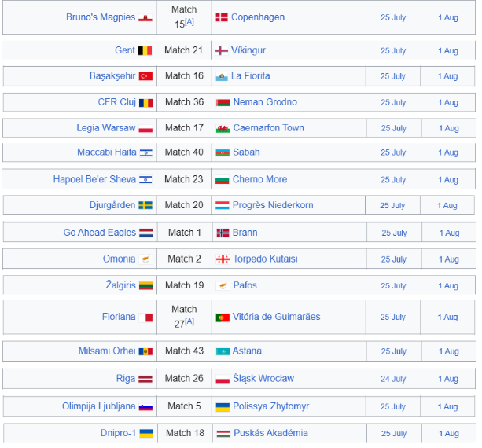The image size is (482, 448).
Task: Open footnote [A] on Match 27
Action: (189, 321)
